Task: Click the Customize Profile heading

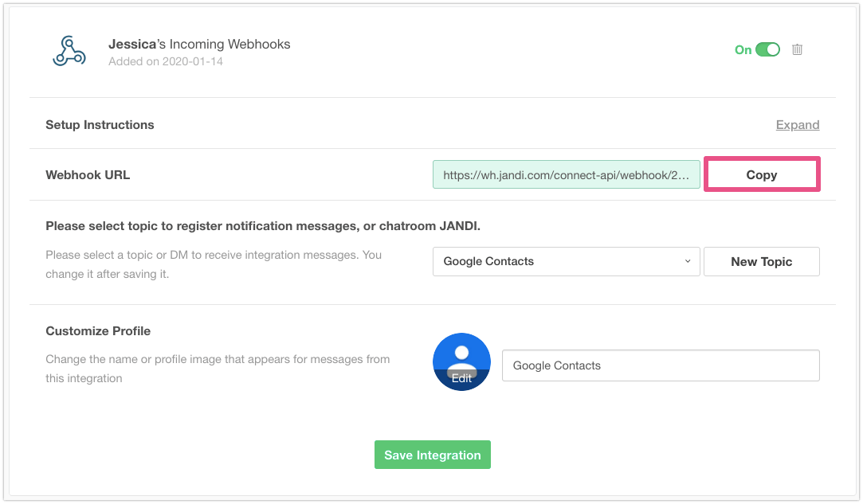Action: (x=98, y=331)
